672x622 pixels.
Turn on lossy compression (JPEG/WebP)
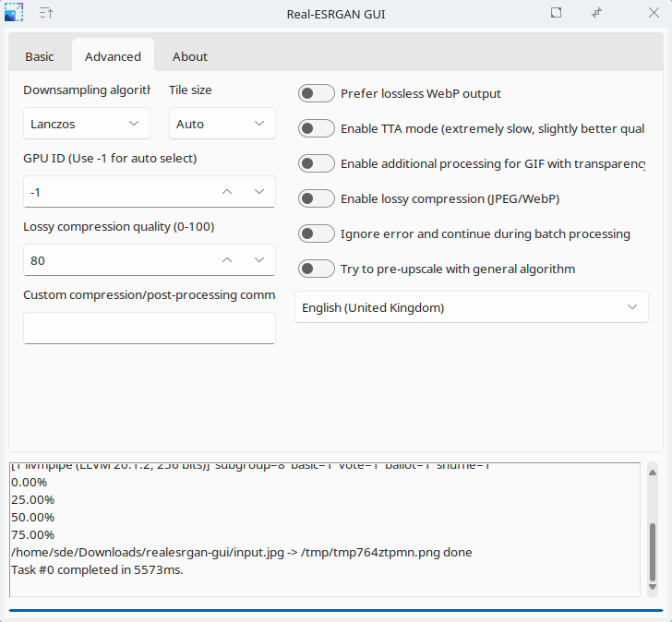(317, 198)
